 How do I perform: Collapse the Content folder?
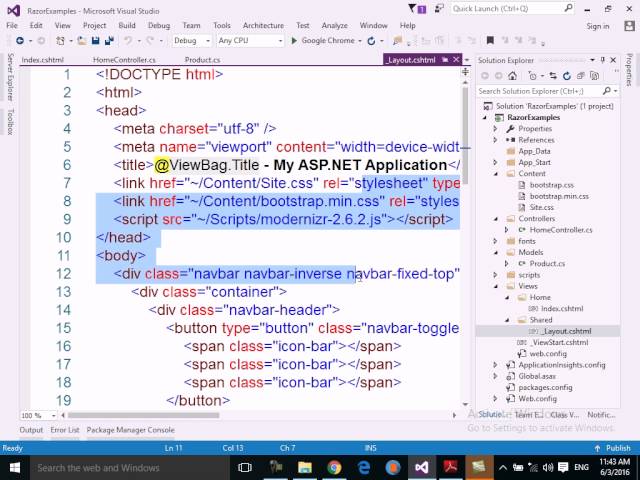pyautogui.click(x=496, y=173)
